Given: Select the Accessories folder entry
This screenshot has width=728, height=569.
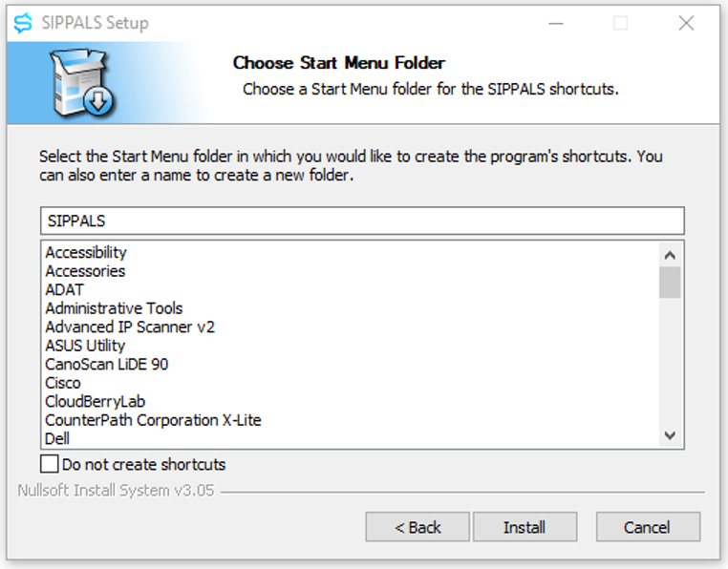Looking at the screenshot, I should point(85,271).
